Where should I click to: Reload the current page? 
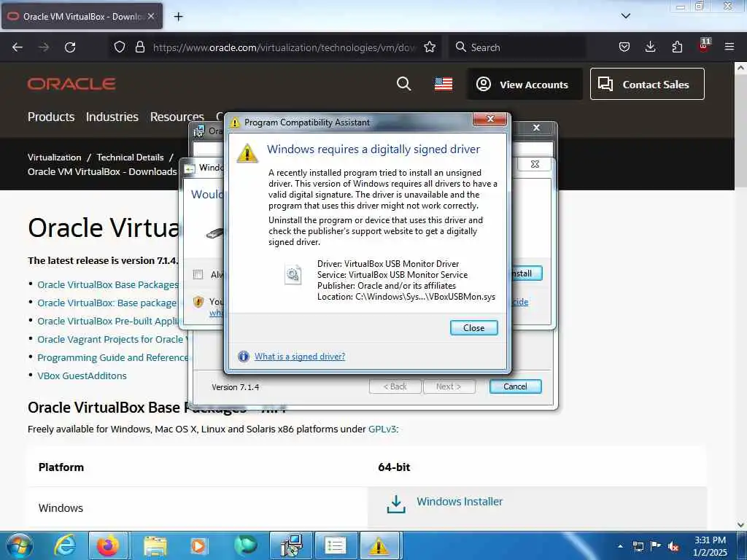70,47
